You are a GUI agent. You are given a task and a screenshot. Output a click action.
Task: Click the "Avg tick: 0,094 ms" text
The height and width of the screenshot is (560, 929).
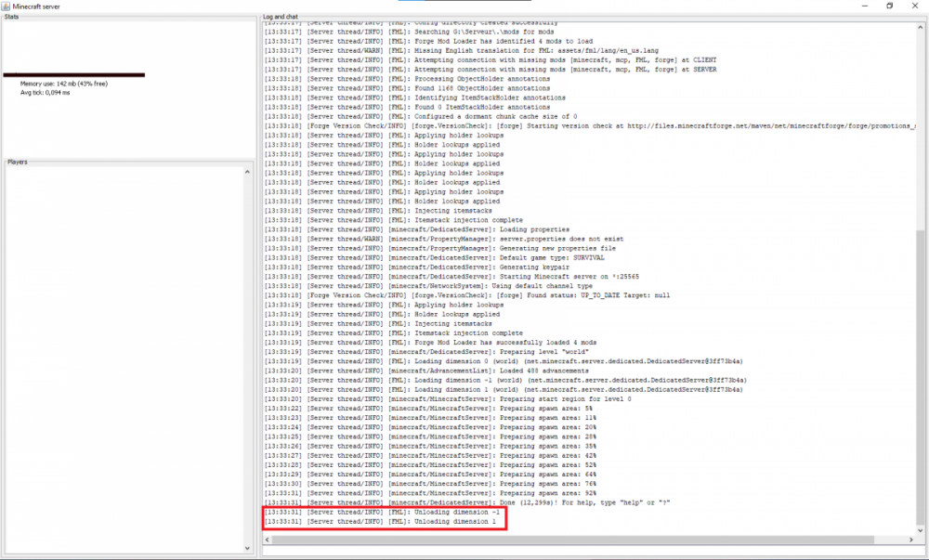pos(45,93)
